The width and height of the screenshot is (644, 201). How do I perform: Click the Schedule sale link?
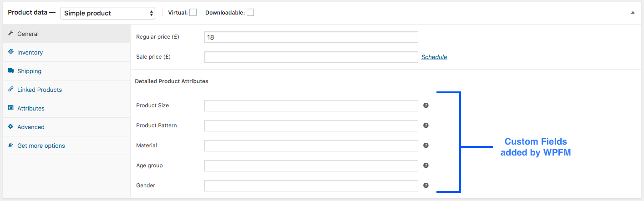pos(434,57)
